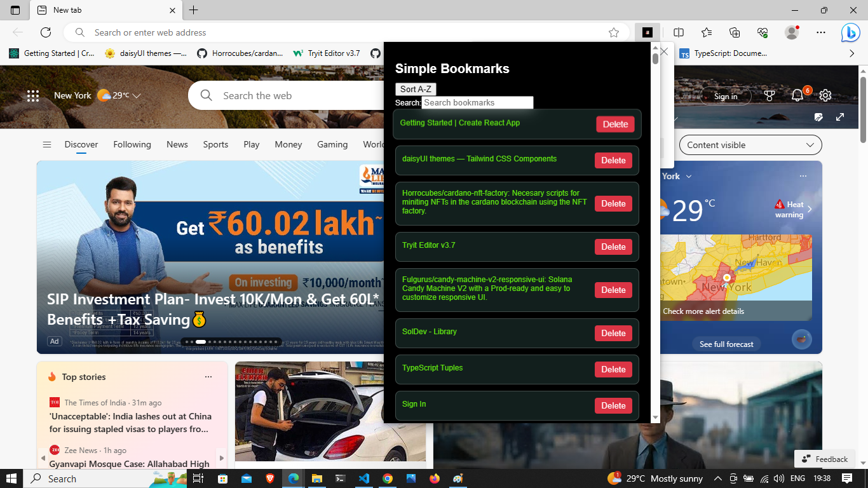Image resolution: width=868 pixels, height=488 pixels.
Task: Open the daisyUI themes bookmarks bar item
Action: pyautogui.click(x=146, y=53)
